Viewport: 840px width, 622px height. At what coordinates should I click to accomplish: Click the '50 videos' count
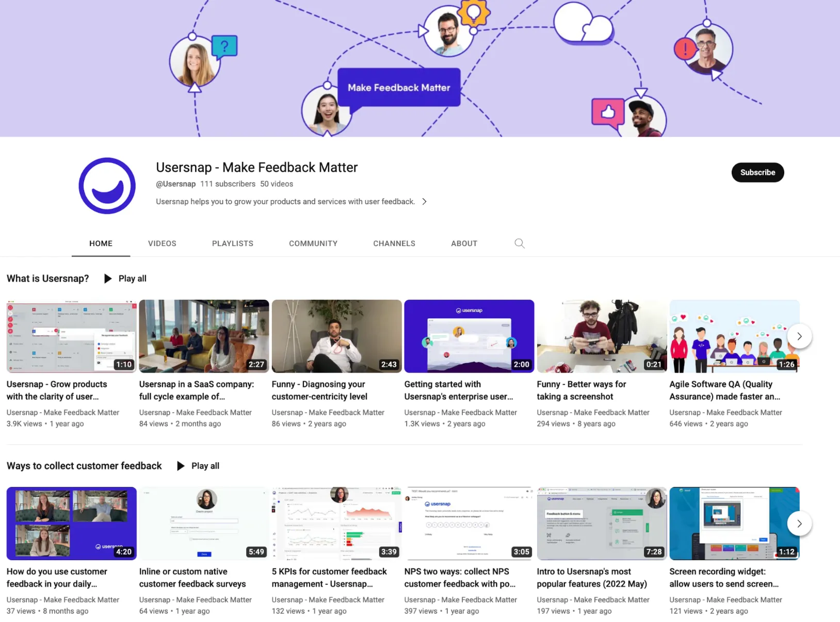coord(277,184)
